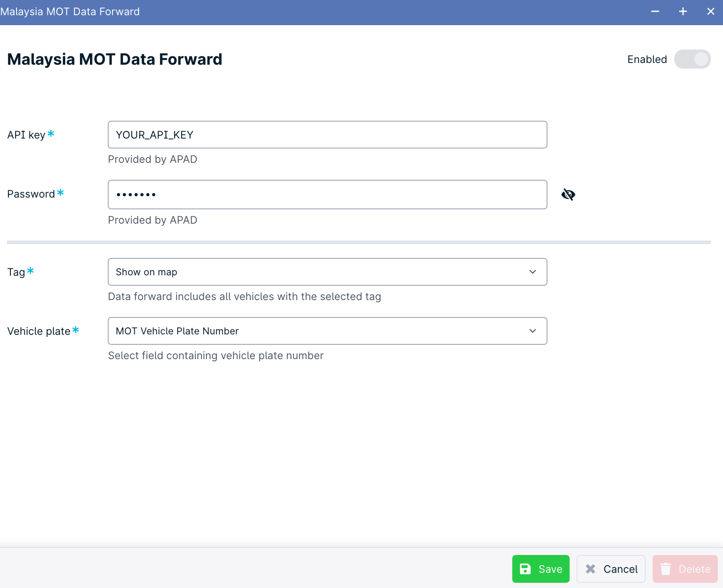Click into the API key input field

327,135
